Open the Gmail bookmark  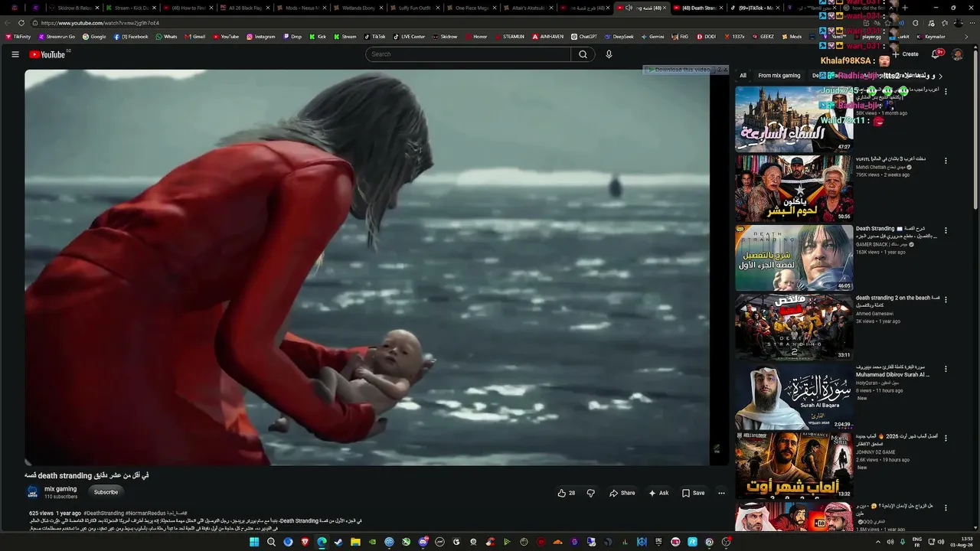point(194,37)
